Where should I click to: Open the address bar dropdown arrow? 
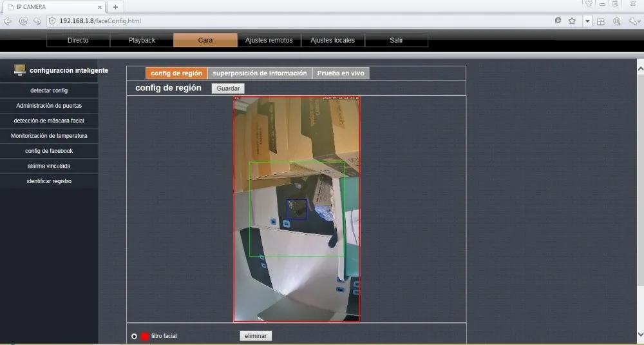(587, 21)
